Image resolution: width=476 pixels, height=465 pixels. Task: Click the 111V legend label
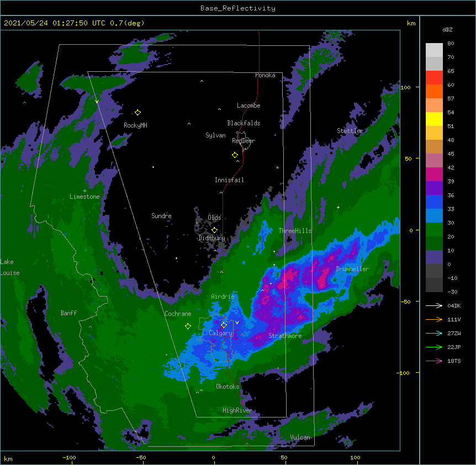tap(454, 320)
